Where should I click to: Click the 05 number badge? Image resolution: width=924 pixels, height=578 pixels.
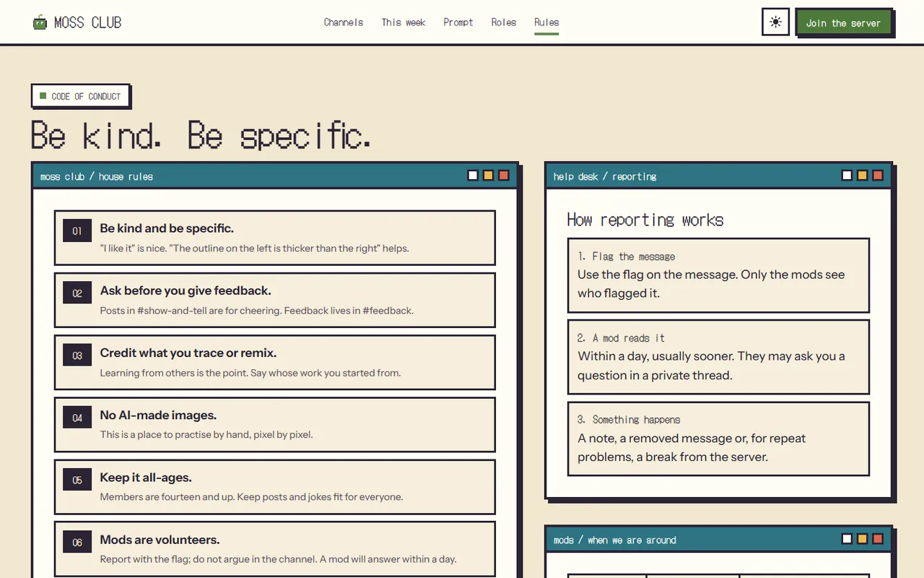coord(77,480)
